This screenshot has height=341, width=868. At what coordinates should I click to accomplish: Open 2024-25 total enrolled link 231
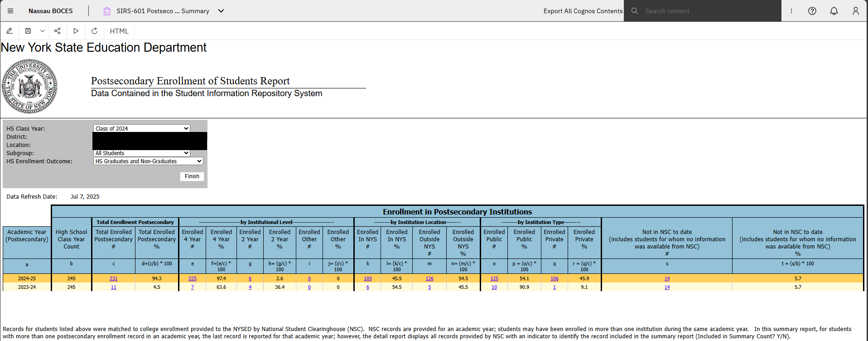pos(114,279)
